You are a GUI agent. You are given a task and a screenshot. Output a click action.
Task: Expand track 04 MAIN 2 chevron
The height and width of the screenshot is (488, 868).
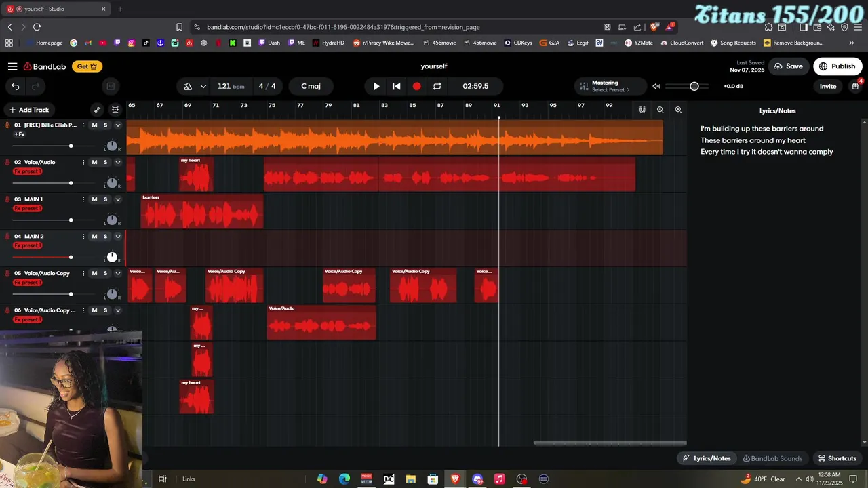pyautogui.click(x=117, y=237)
